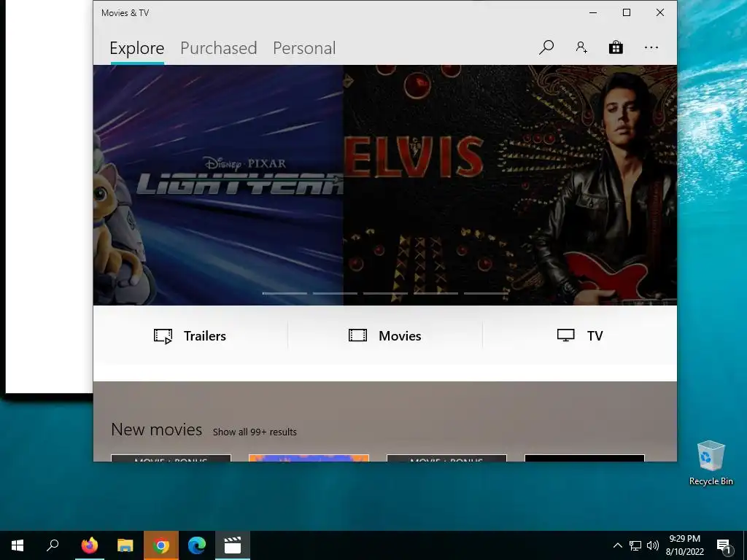Open File Explorer from the taskbar
Image resolution: width=747 pixels, height=560 pixels.
pos(125,545)
